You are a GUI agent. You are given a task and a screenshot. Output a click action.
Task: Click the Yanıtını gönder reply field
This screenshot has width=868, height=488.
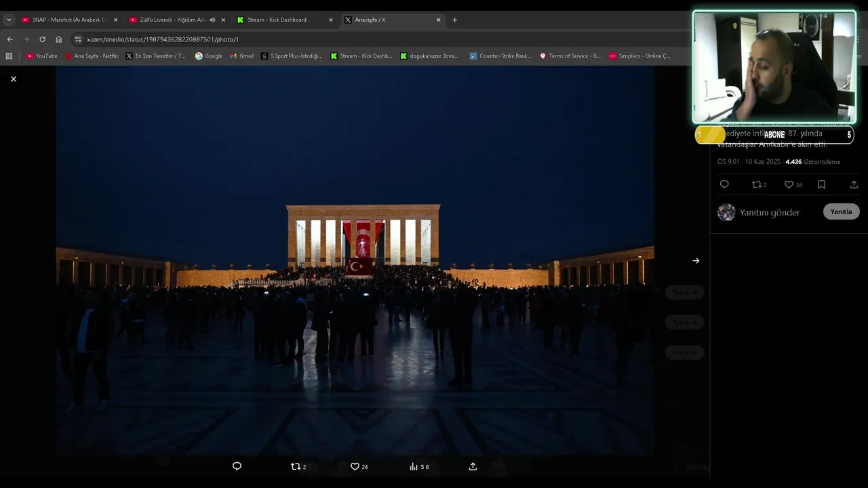pyautogui.click(x=770, y=212)
